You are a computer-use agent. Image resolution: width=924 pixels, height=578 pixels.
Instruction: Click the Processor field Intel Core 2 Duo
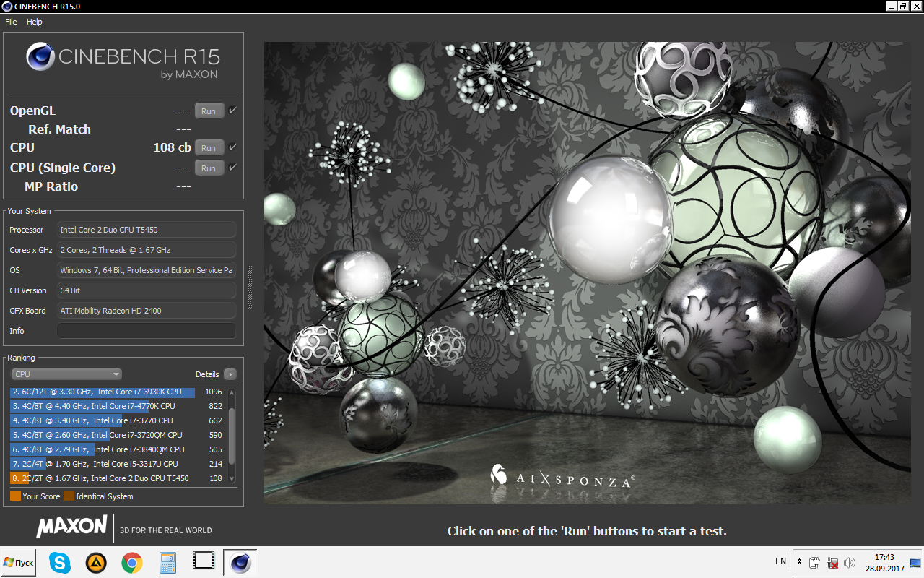pyautogui.click(x=147, y=230)
